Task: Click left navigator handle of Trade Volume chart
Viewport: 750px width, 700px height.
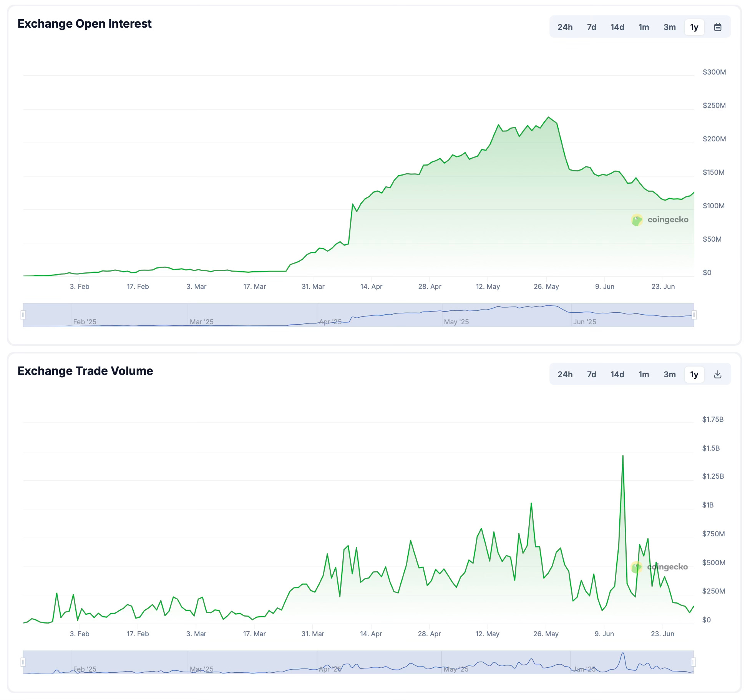Action: (x=23, y=662)
